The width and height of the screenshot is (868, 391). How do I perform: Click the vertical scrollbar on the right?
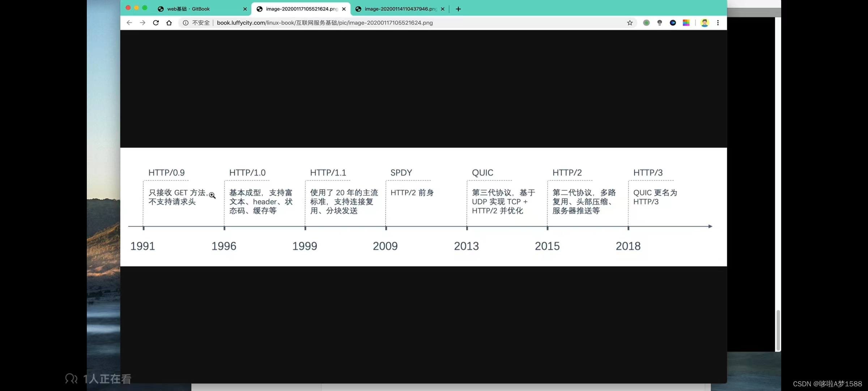[778, 329]
